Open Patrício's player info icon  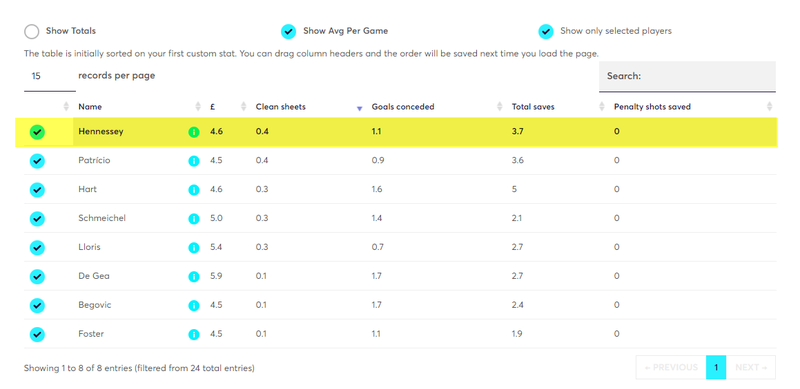[193, 161]
